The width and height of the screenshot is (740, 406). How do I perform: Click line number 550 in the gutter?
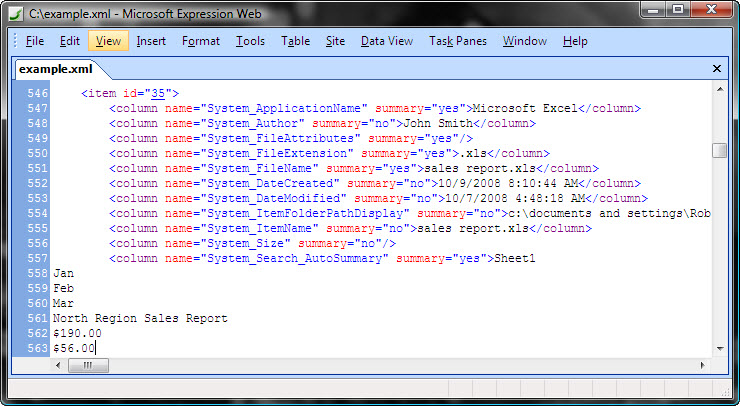37,153
